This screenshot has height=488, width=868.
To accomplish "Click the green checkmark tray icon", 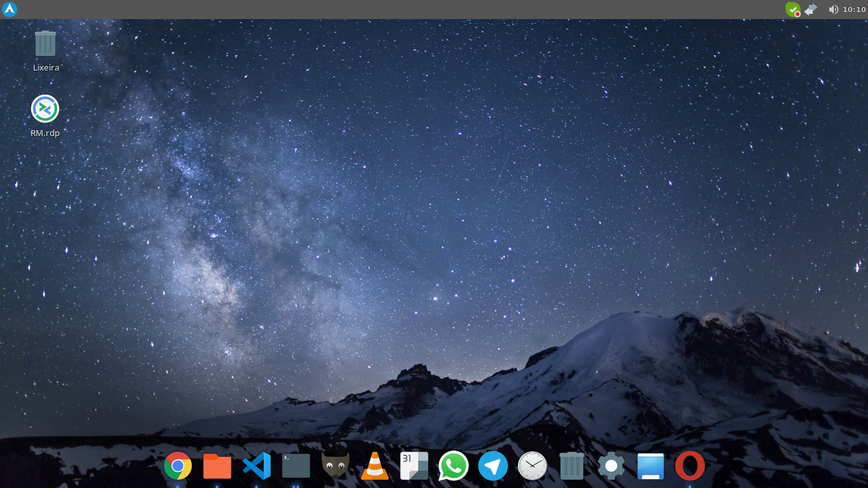I will pos(792,9).
